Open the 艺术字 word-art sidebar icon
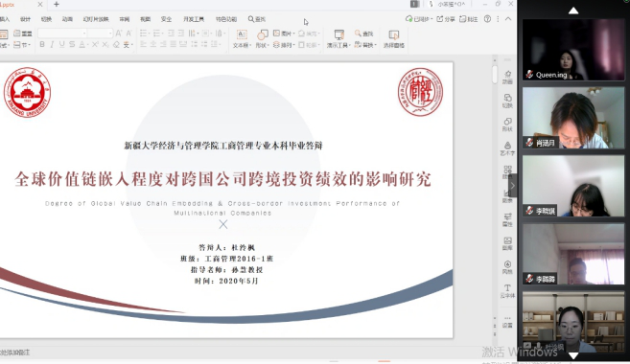The image size is (630, 364). tap(507, 148)
